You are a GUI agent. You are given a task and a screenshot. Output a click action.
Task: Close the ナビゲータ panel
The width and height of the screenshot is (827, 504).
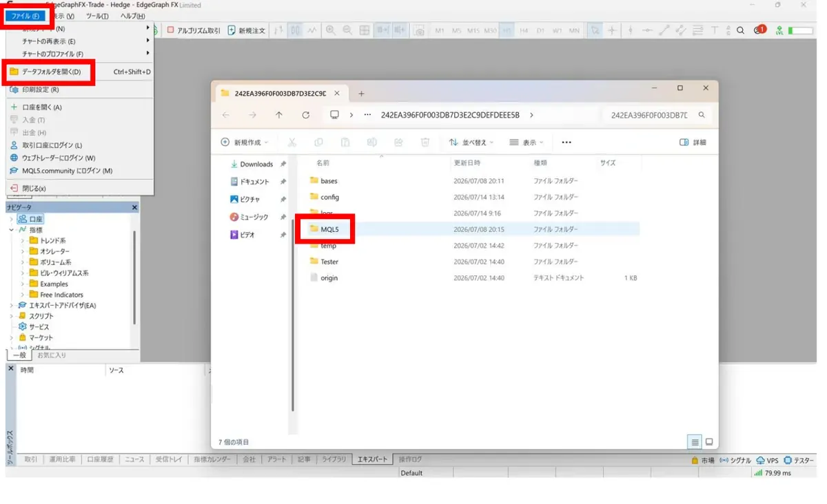coord(134,207)
